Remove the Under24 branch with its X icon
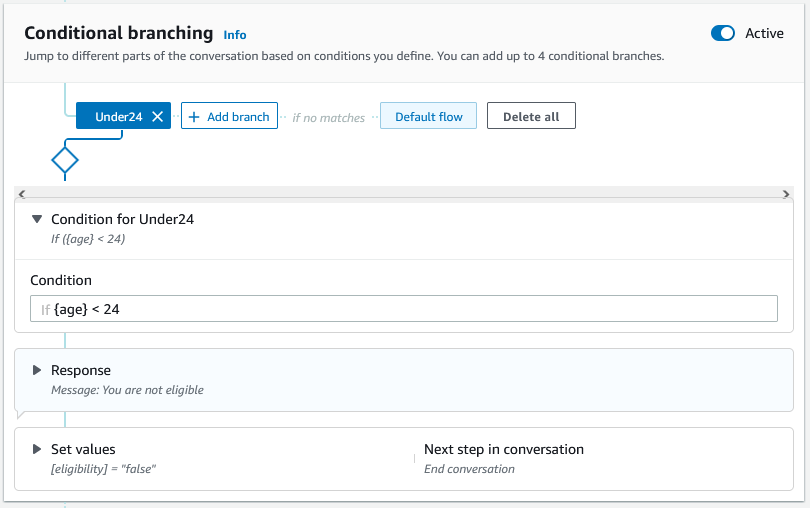The image size is (810, 508). click(157, 117)
